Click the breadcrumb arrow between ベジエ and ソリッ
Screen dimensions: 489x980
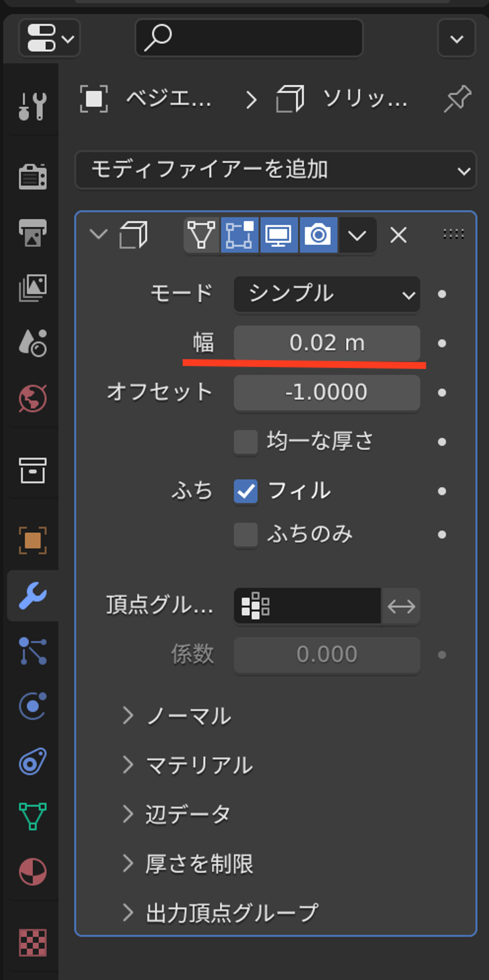(x=252, y=100)
